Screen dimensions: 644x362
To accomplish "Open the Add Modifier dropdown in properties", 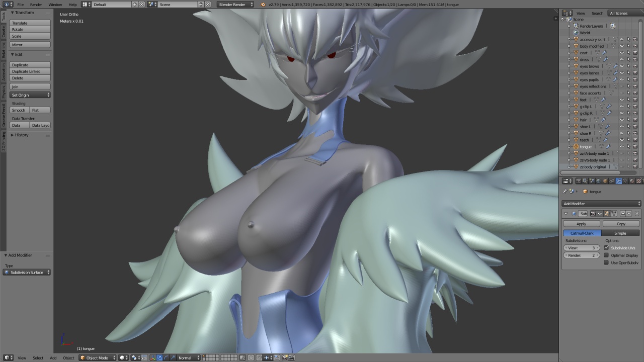I will coord(601,204).
